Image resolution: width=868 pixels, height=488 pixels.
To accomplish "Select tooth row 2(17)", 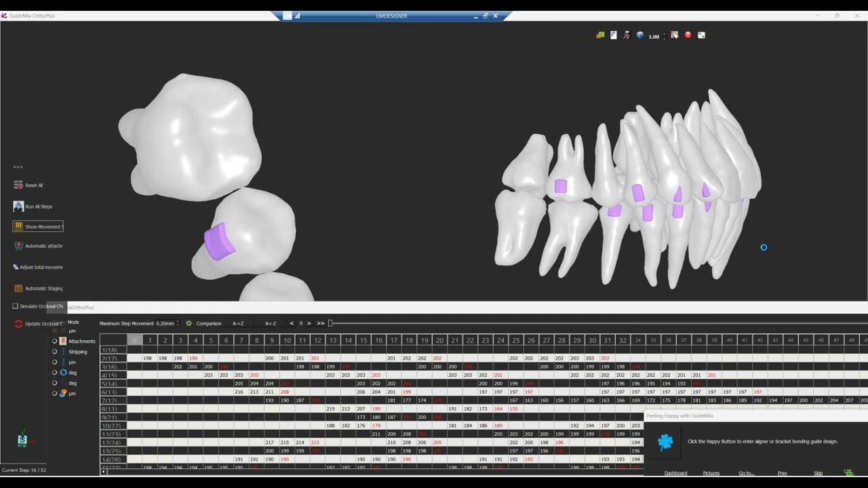I will (113, 358).
